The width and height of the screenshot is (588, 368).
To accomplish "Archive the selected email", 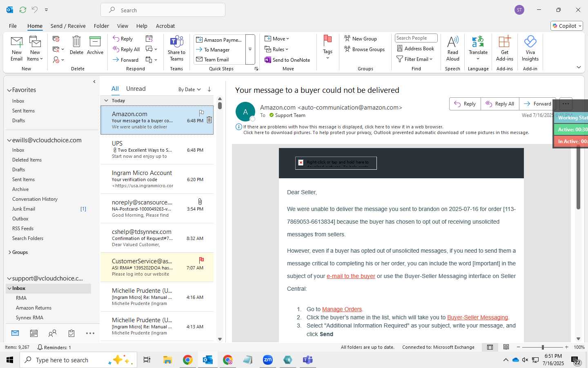I will [95, 45].
